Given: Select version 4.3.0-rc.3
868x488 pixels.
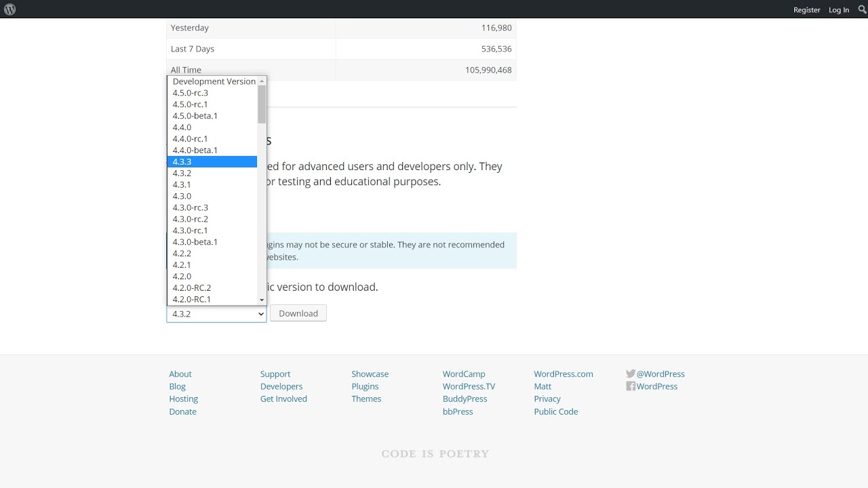Looking at the screenshot, I should coord(212,207).
